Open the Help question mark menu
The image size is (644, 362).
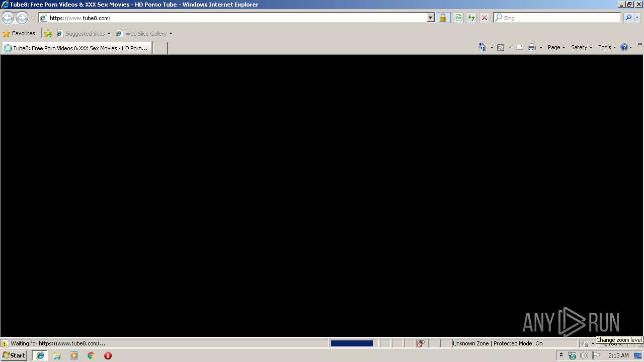626,47
